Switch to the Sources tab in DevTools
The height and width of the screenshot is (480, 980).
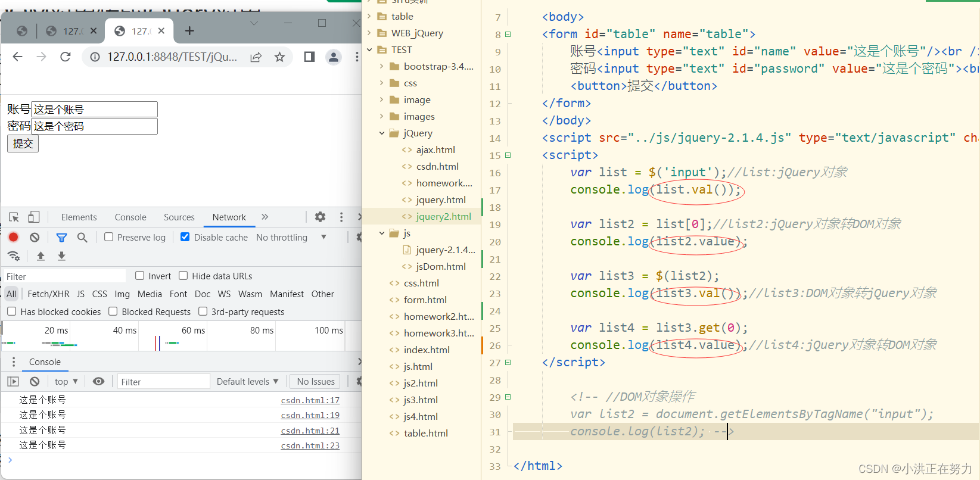click(x=179, y=217)
